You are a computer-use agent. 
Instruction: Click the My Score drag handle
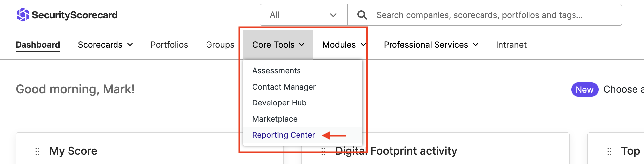[x=37, y=151]
